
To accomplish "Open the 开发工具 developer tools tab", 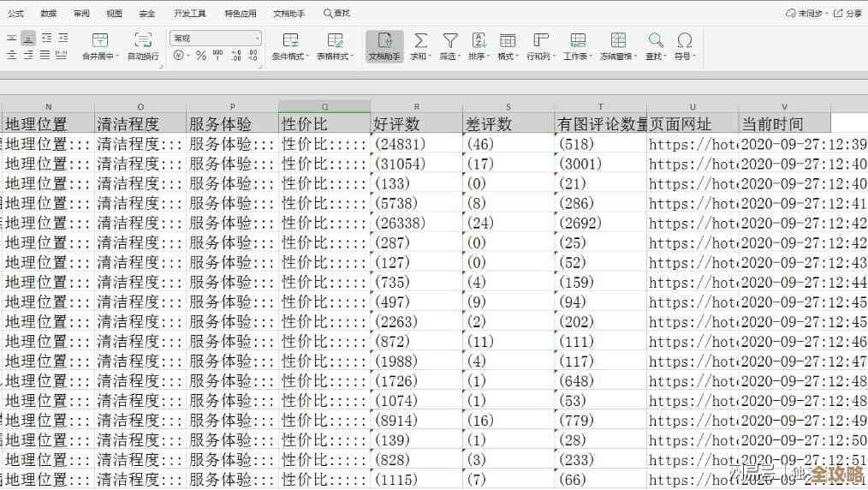I will [189, 14].
